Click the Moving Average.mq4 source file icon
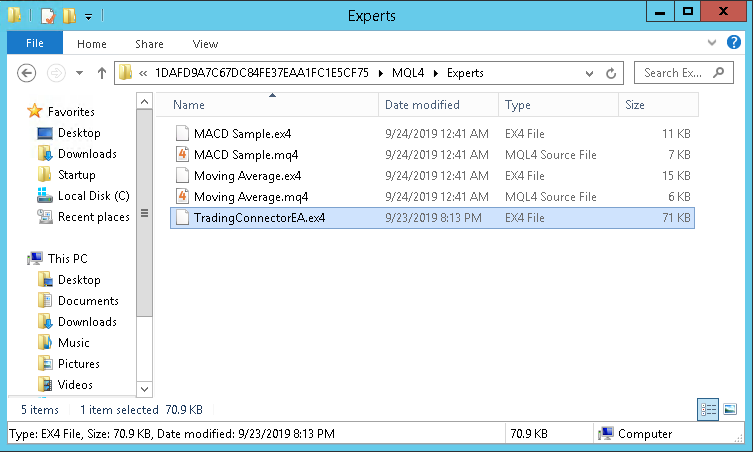753x452 pixels. (x=182, y=197)
